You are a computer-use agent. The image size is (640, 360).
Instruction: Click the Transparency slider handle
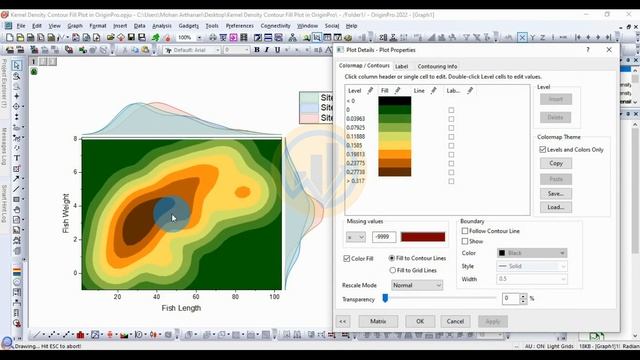(x=385, y=298)
